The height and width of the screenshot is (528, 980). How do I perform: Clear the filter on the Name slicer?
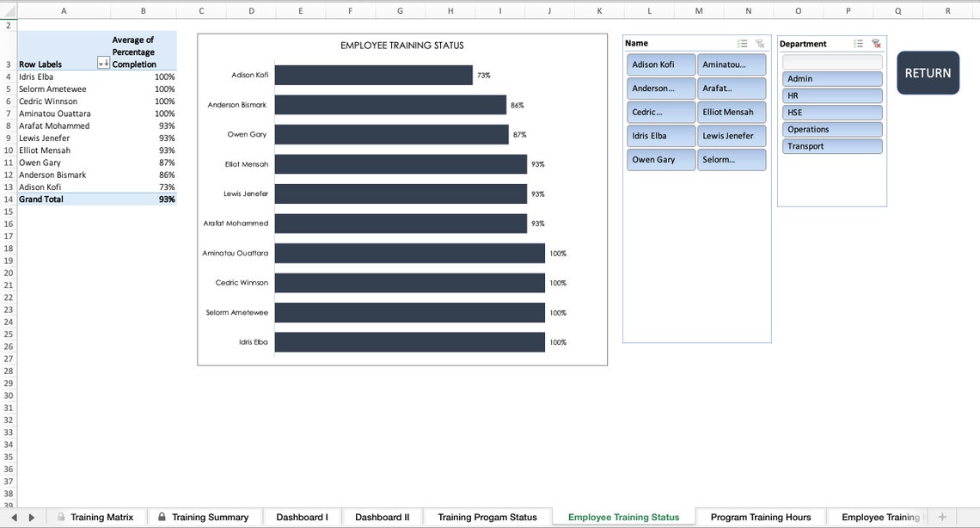pyautogui.click(x=759, y=43)
